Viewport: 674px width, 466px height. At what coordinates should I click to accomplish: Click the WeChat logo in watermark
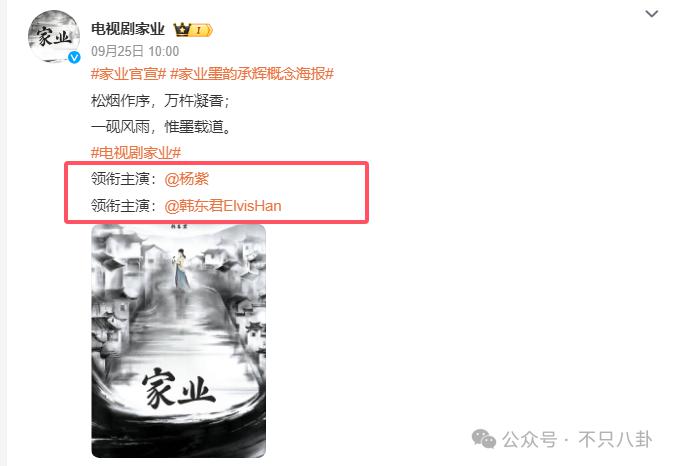click(x=484, y=439)
